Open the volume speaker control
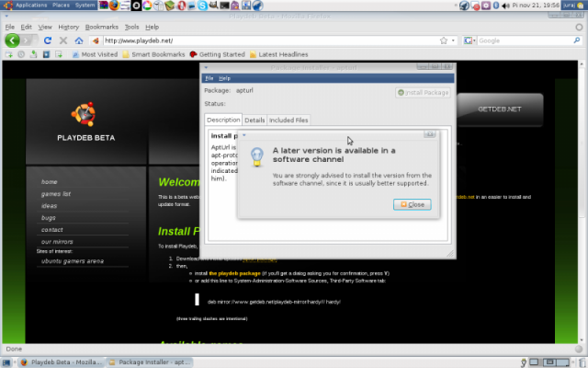The width and height of the screenshot is (588, 368). 505,6
